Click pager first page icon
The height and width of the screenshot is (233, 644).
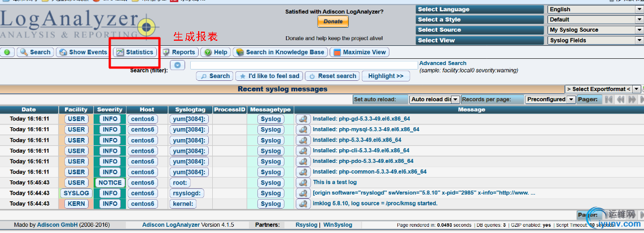click(609, 99)
